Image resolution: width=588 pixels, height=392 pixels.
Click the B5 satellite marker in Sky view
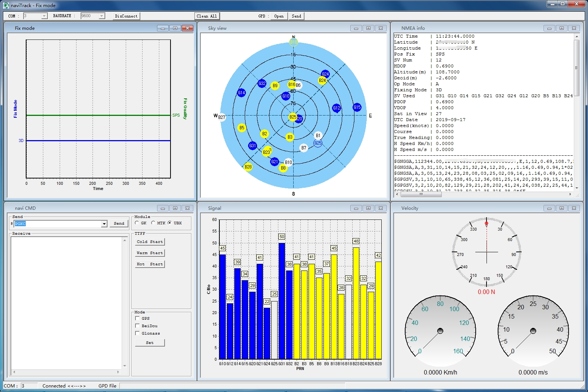(x=242, y=128)
